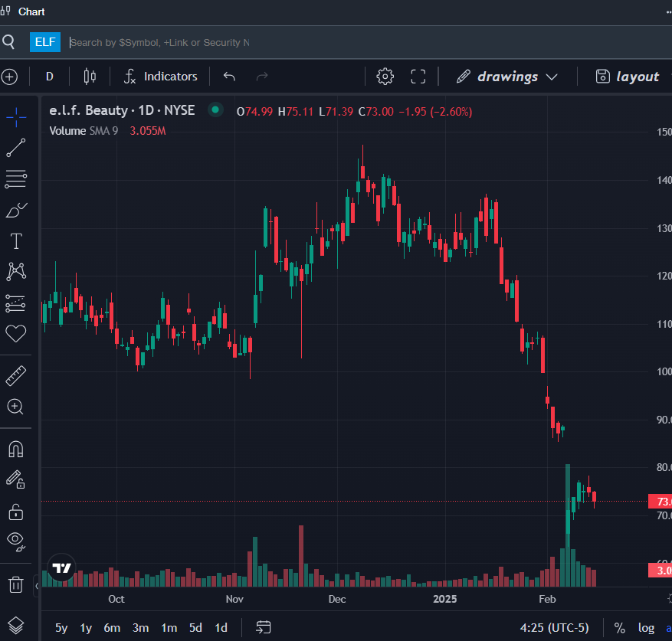
Task: Select the zoom in tool
Action: [x=15, y=406]
